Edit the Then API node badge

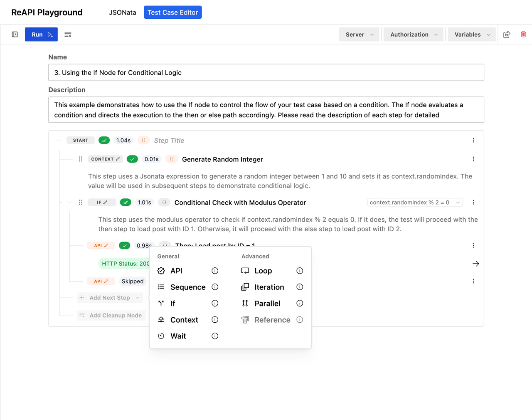[101, 246]
